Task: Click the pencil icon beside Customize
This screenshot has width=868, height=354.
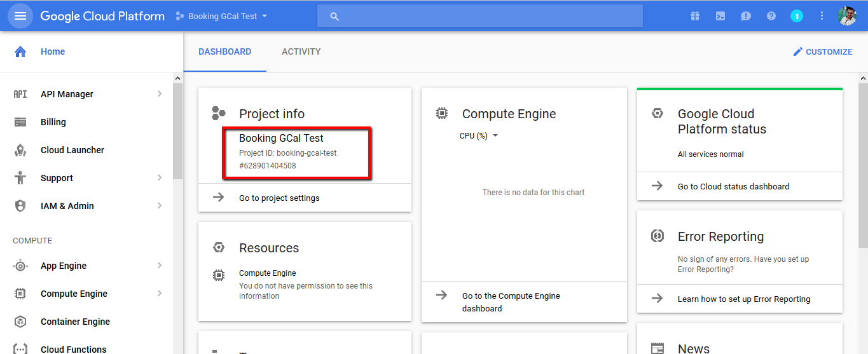Action: click(x=798, y=51)
